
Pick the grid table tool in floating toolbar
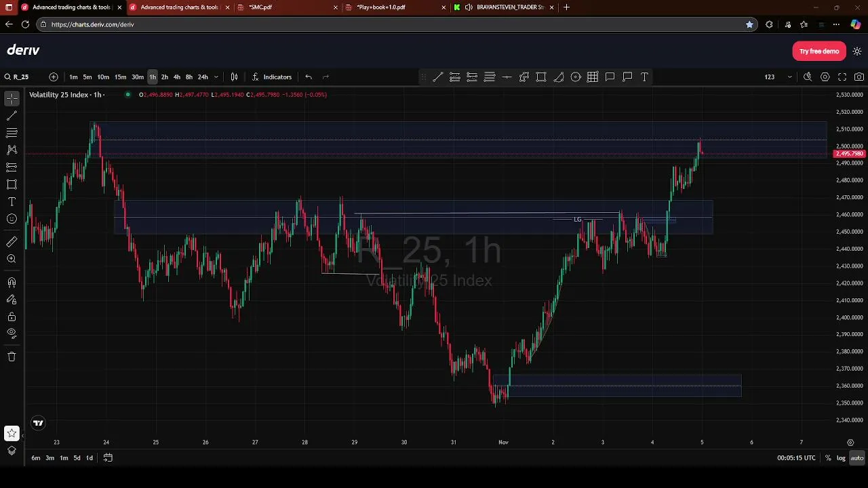point(593,77)
